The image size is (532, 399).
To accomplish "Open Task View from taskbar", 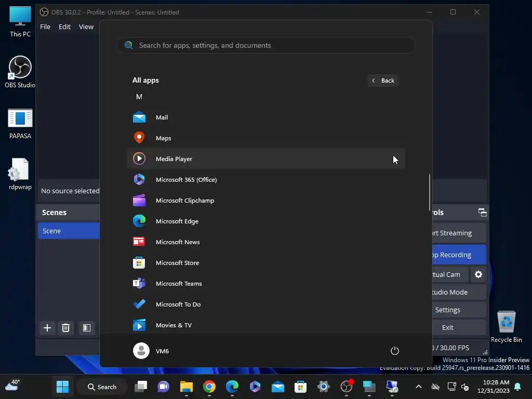I will [141, 387].
